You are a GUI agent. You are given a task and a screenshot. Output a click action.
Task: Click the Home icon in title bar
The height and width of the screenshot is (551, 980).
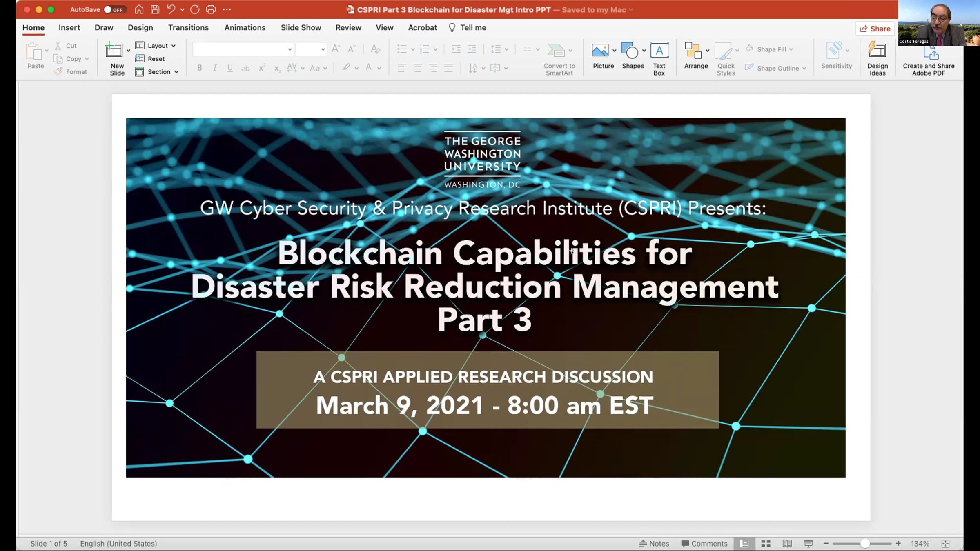[139, 9]
